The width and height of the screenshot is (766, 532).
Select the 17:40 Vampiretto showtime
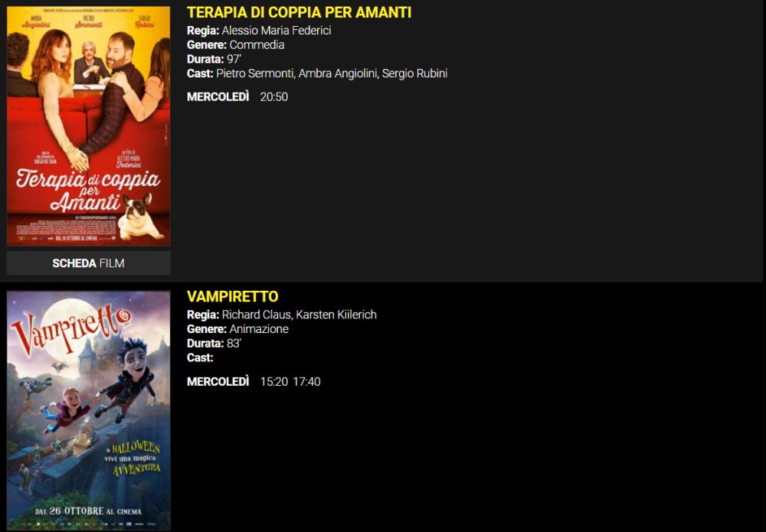click(x=307, y=382)
